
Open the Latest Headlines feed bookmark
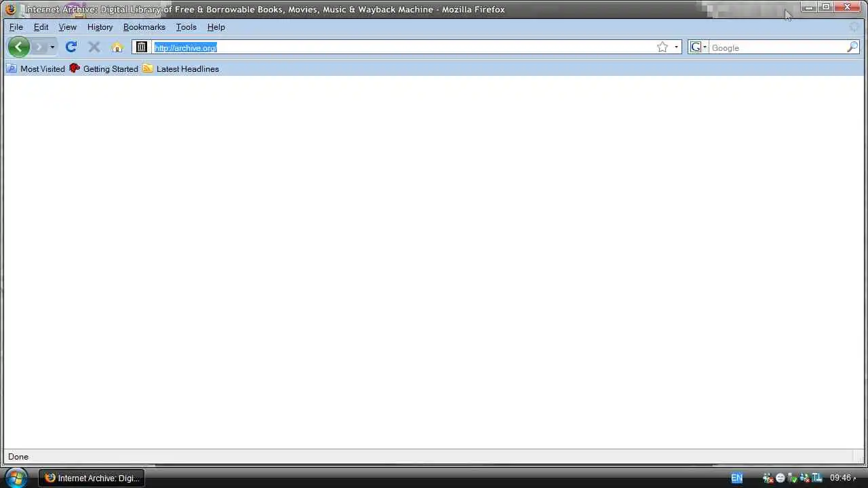[x=180, y=68]
